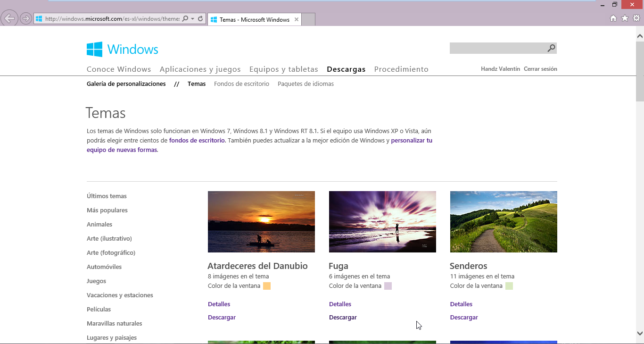
Task: Click the browser Forward arrow button
Action: 26,19
